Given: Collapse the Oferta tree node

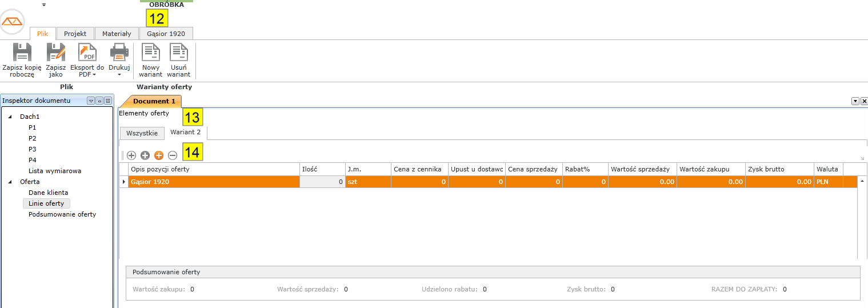Looking at the screenshot, I should tap(10, 182).
